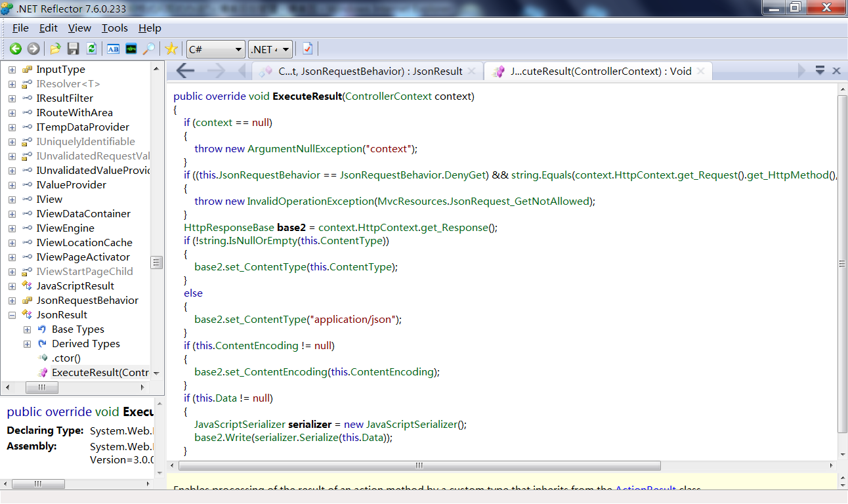Click the code pane horizontal scrollbar thumb
The image size is (848, 504).
click(x=419, y=465)
